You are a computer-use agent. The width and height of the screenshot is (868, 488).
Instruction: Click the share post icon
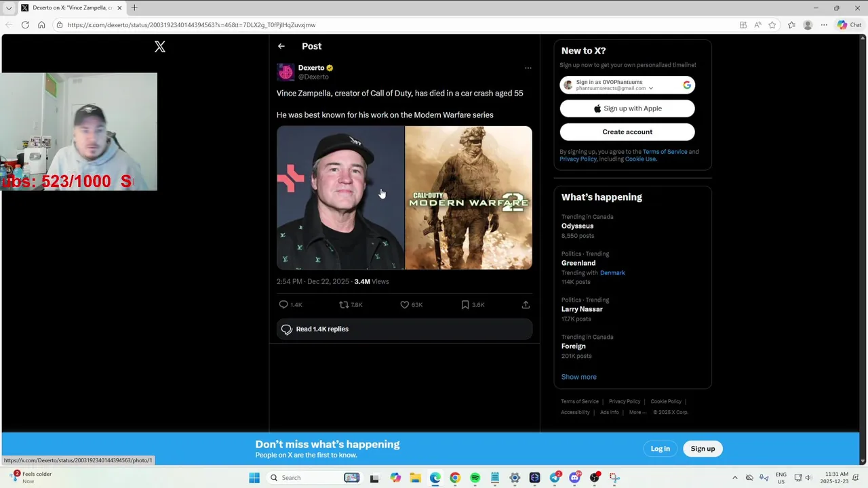click(526, 305)
